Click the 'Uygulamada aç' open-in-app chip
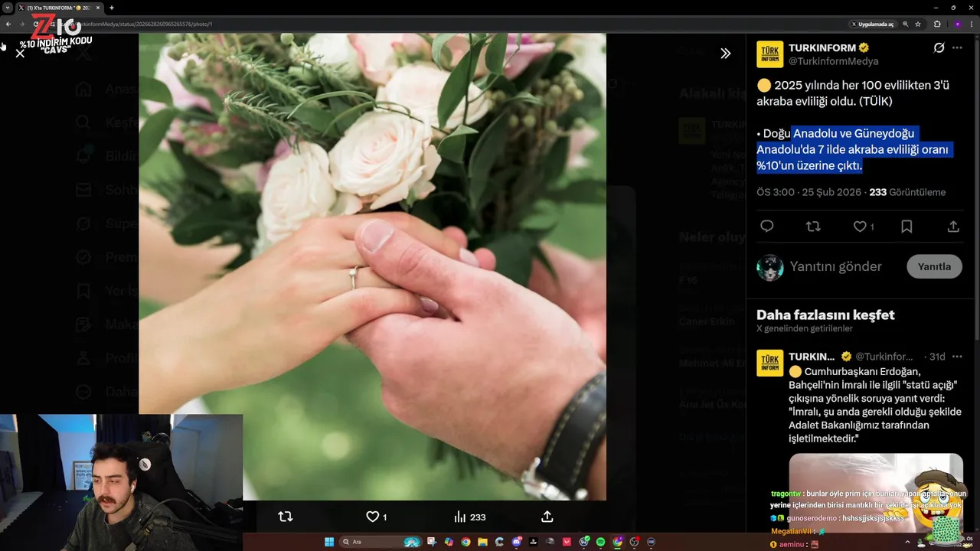 872,24
